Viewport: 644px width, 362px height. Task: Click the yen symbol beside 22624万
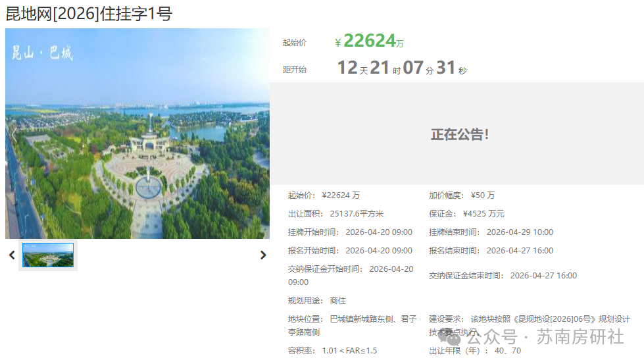[x=337, y=43]
